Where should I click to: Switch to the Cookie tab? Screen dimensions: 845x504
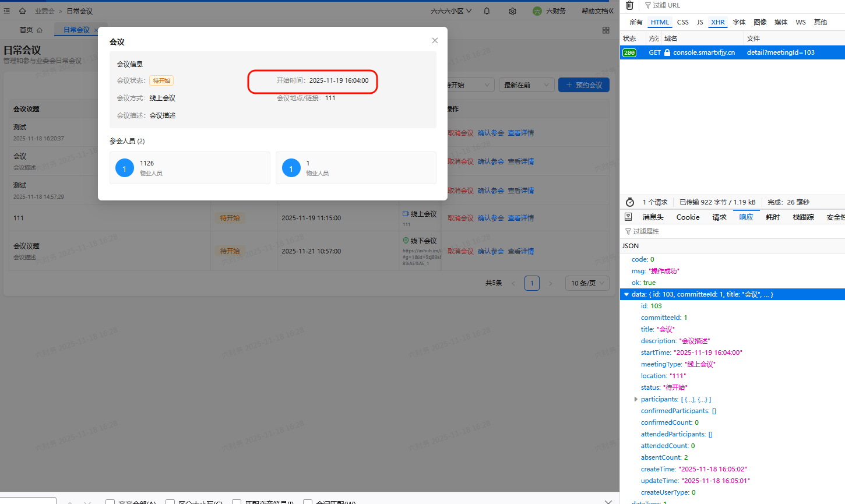688,217
